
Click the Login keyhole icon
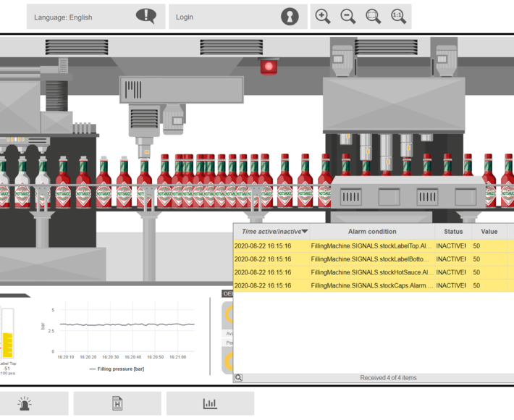click(x=290, y=17)
